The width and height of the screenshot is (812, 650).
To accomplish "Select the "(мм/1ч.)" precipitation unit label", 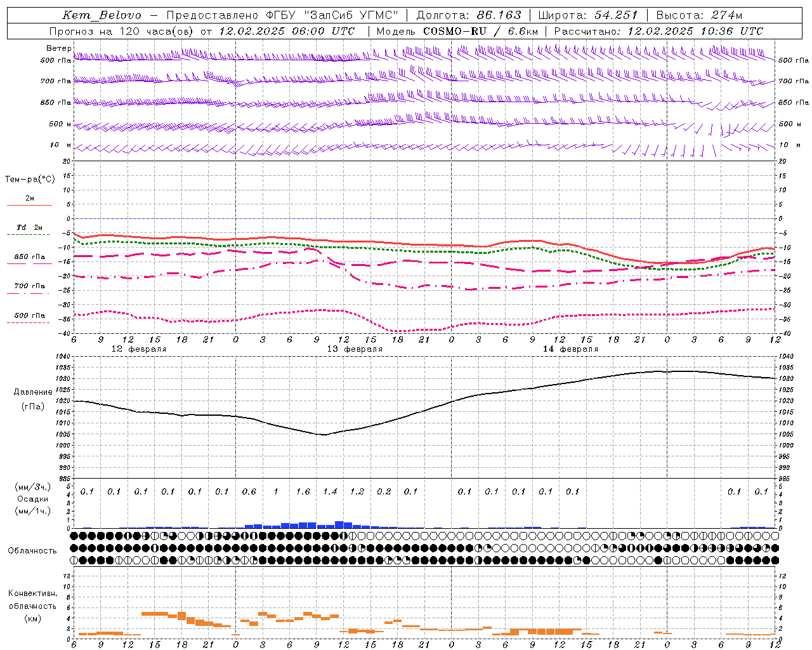I will (x=32, y=511).
